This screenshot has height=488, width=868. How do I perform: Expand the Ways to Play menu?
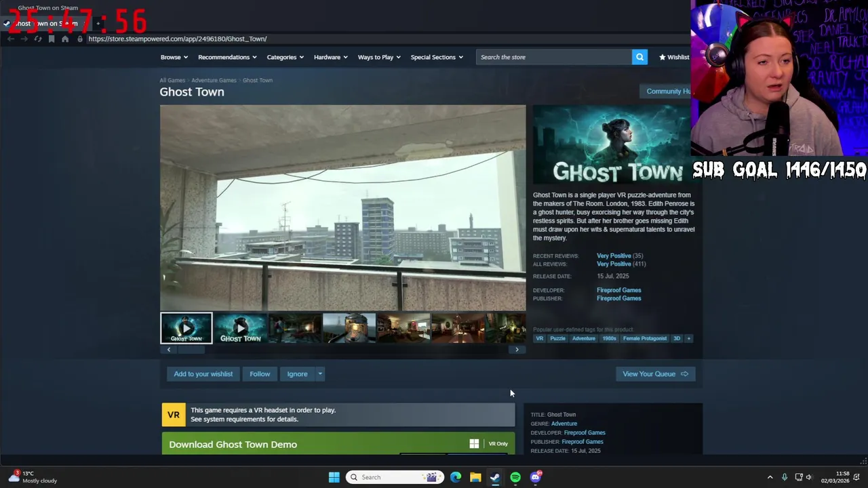pos(379,57)
